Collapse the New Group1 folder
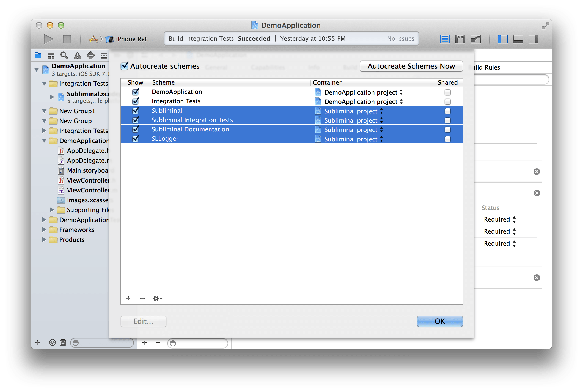The height and width of the screenshot is (392, 583). point(44,111)
